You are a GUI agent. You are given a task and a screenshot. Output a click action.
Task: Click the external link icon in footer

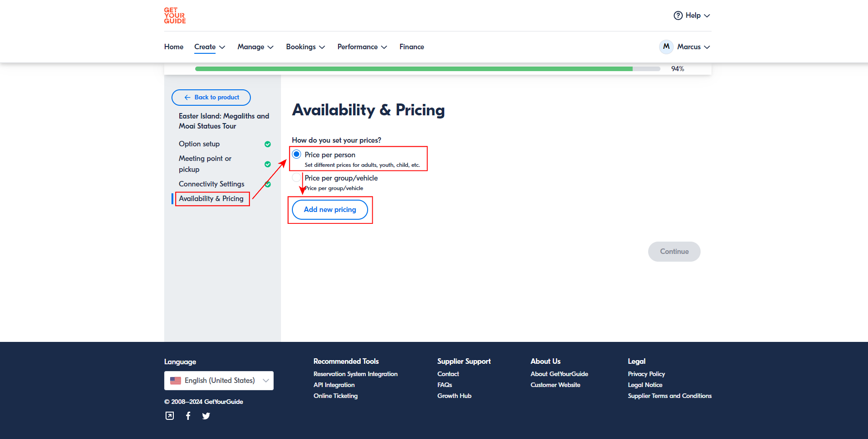pyautogui.click(x=170, y=416)
